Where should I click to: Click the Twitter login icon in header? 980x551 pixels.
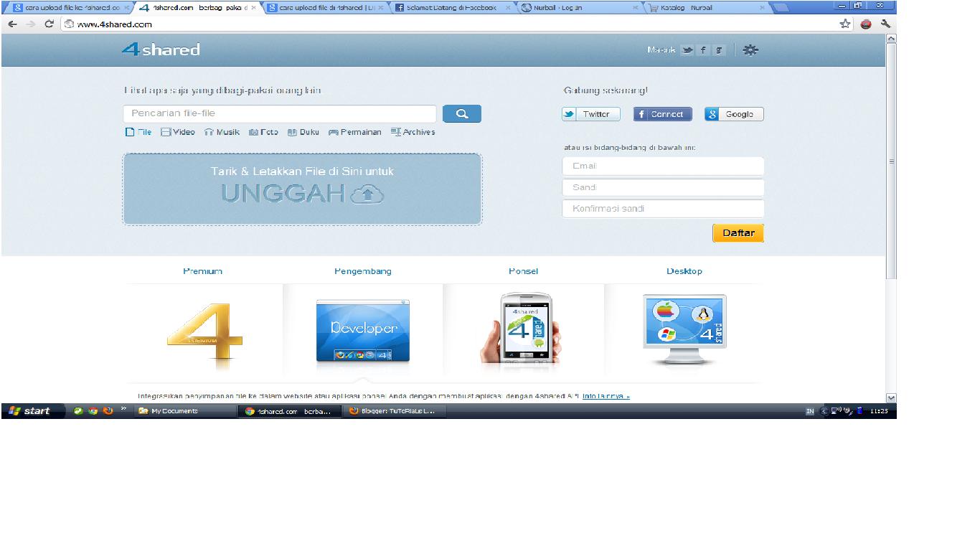point(688,50)
